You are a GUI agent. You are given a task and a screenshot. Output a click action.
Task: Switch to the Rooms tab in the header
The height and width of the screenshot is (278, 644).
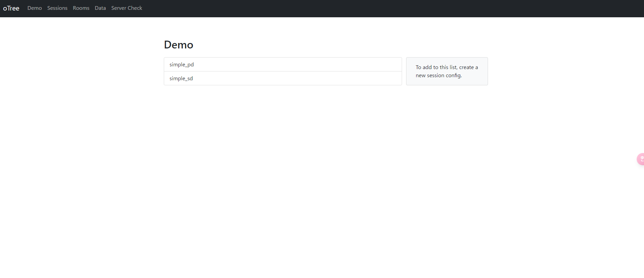[81, 8]
